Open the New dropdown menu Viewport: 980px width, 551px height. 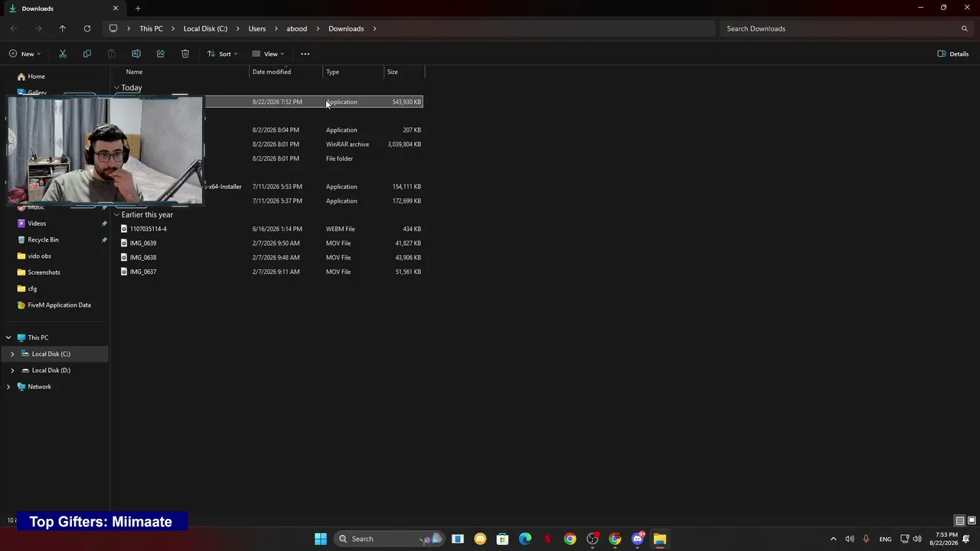[24, 54]
